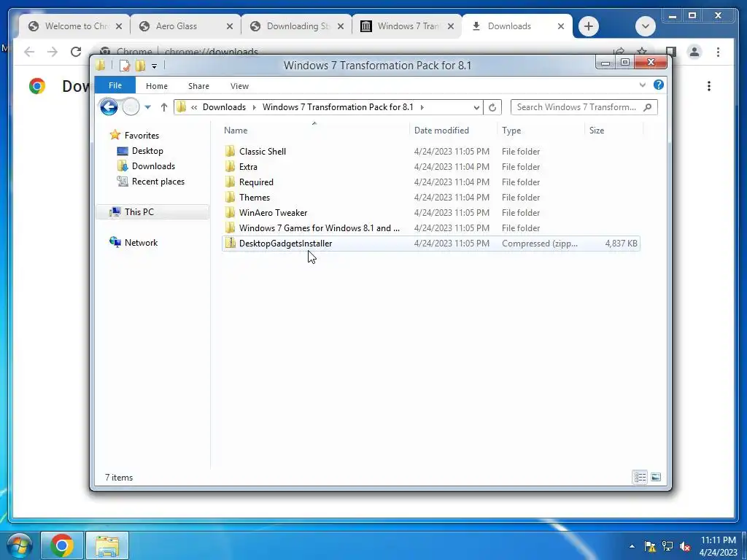Screen dimensions: 747x560
Task: Go up one folder level arrow
Action: 164,107
